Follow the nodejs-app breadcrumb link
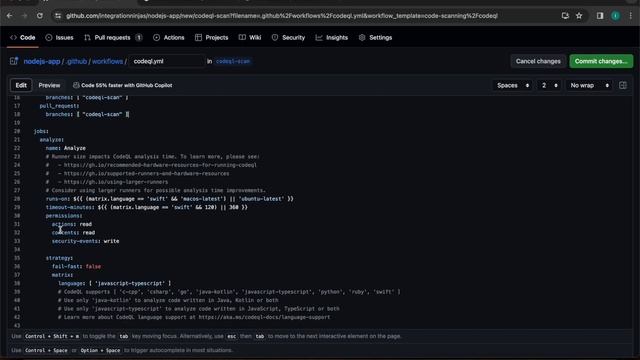 tap(42, 61)
